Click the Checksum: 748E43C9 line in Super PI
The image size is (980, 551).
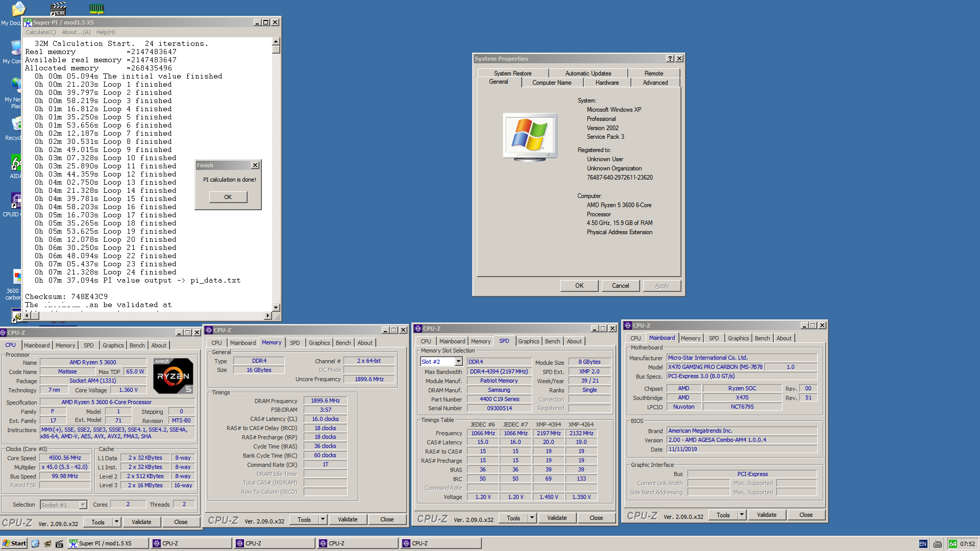66,297
